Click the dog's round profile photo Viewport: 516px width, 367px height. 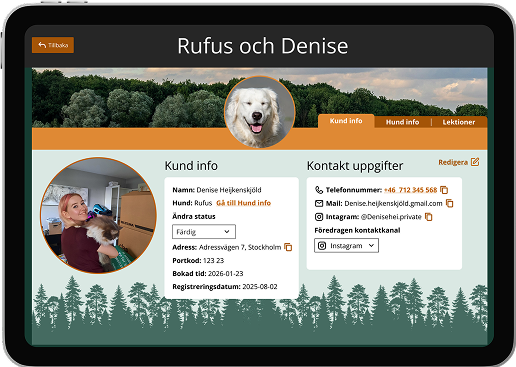click(260, 112)
